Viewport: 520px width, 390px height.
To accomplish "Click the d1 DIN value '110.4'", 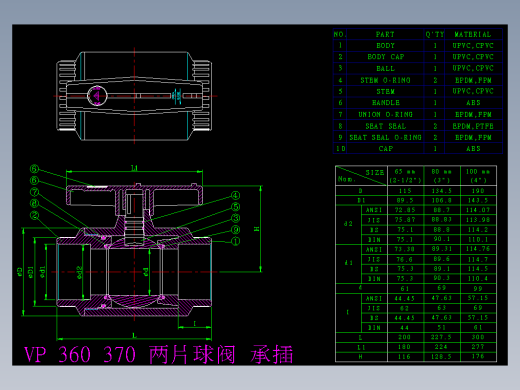I will (478, 278).
